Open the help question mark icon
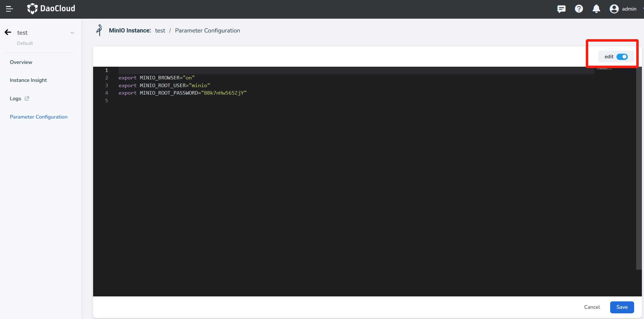The width and height of the screenshot is (644, 319). (579, 9)
